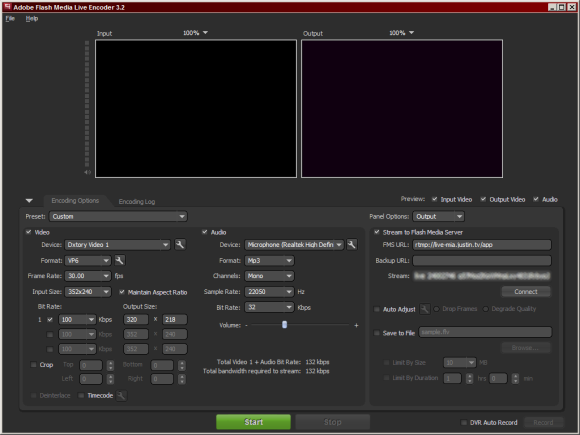580x435 pixels.
Task: Click the Output preview pane
Action: tap(402, 109)
